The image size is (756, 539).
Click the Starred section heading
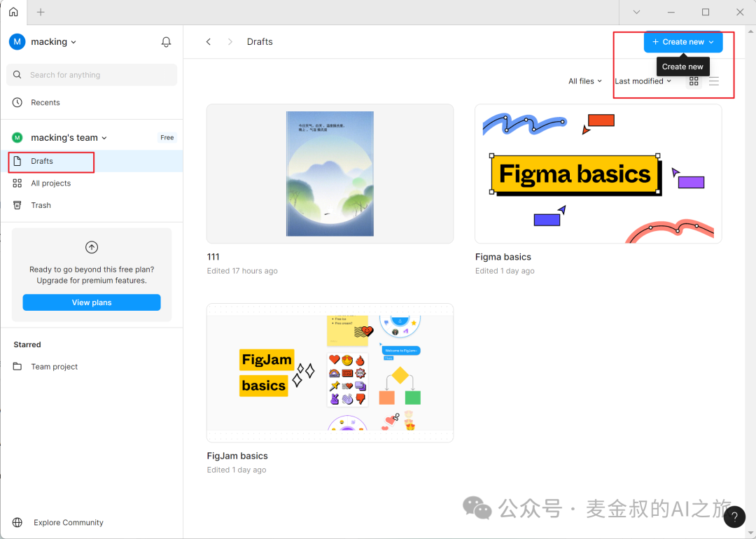point(27,344)
